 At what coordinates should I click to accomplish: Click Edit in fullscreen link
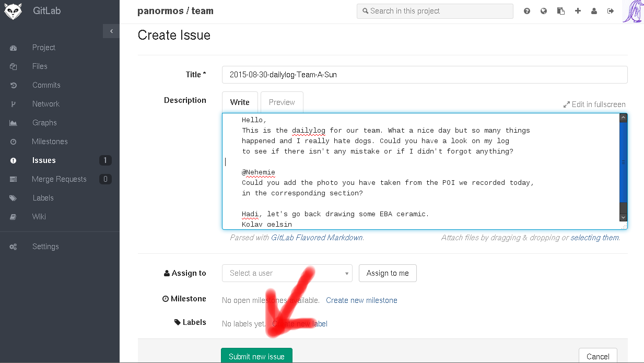[x=594, y=104]
